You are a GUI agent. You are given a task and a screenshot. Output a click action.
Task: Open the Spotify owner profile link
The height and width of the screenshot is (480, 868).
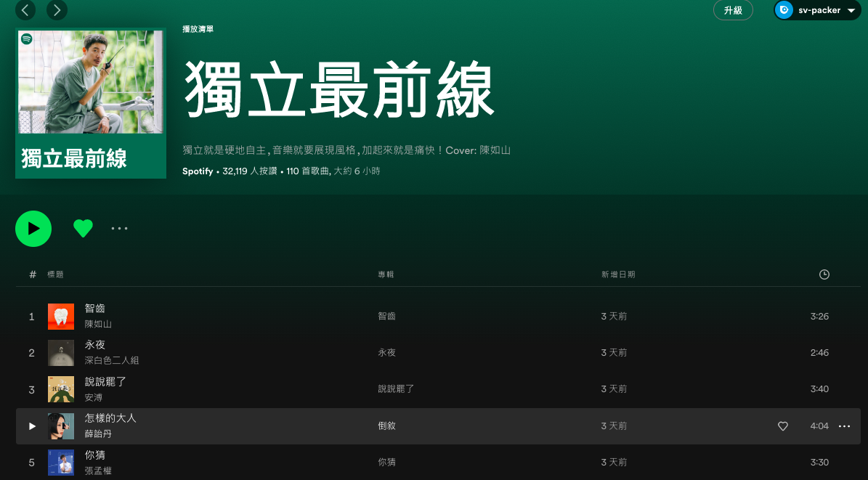[198, 171]
